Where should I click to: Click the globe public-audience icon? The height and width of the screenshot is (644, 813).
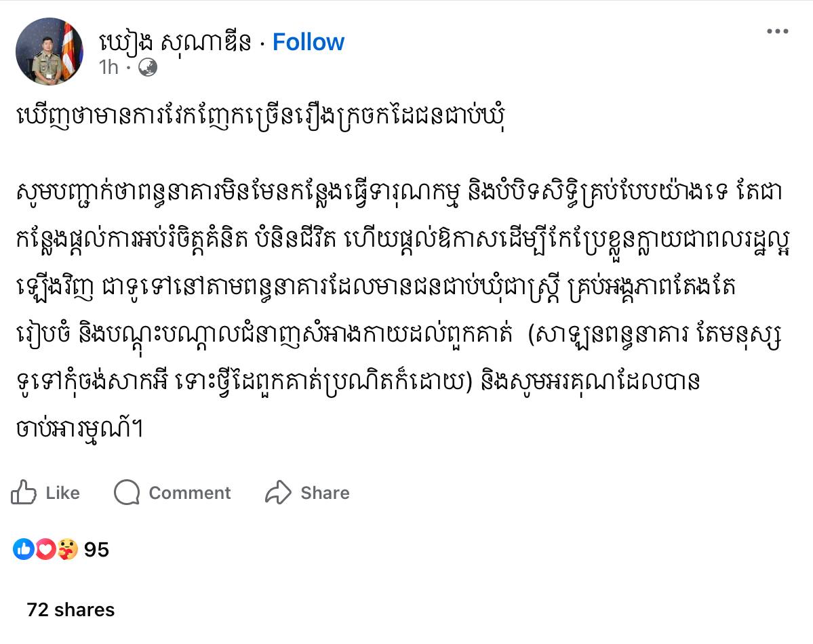click(x=147, y=67)
